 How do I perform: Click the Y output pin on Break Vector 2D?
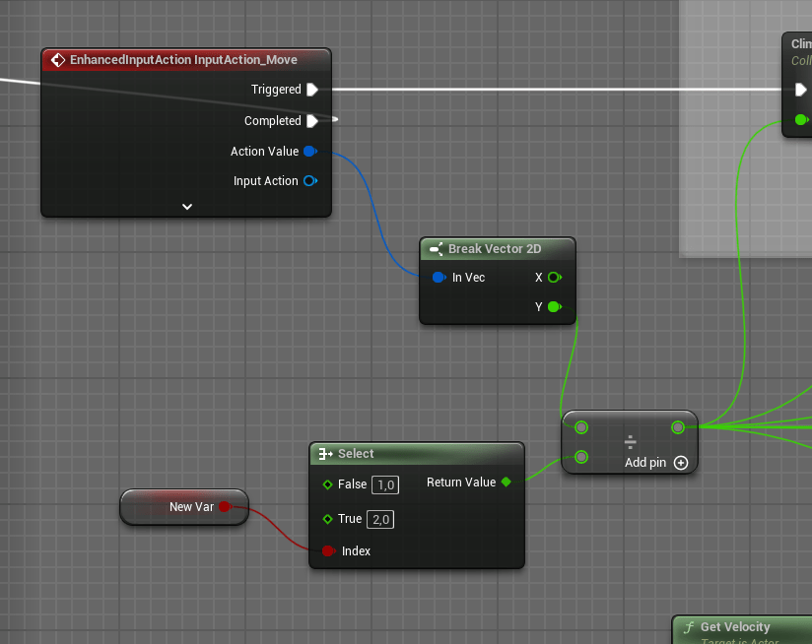[554, 307]
